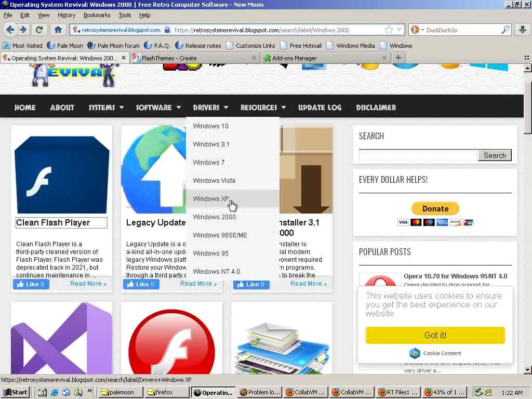Accept cookies with Got it! button
This screenshot has height=399, width=532.
pos(435,335)
